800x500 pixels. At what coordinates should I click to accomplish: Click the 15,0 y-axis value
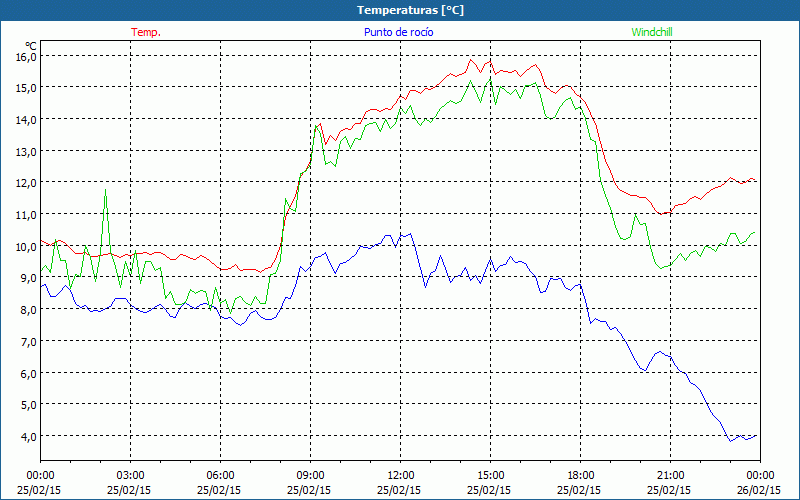(x=26, y=88)
